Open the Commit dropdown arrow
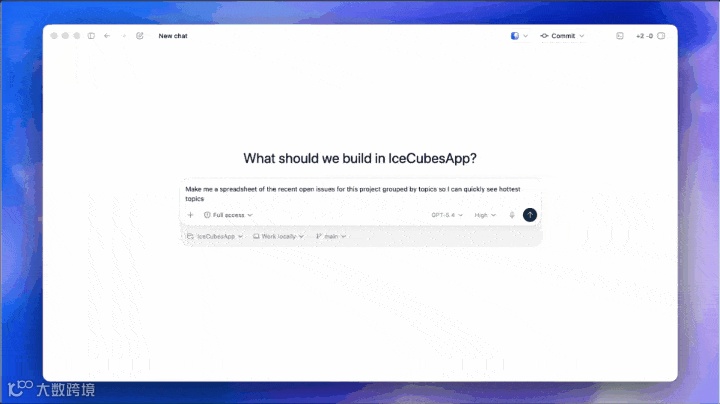Viewport: 720px width, 404px height. click(x=582, y=36)
